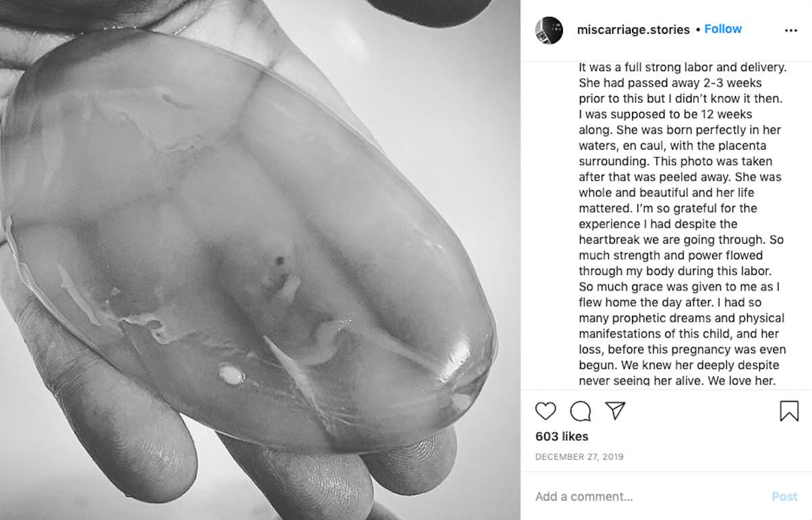
Task: Save the post with the bookmark icon
Action: pyautogui.click(x=789, y=411)
